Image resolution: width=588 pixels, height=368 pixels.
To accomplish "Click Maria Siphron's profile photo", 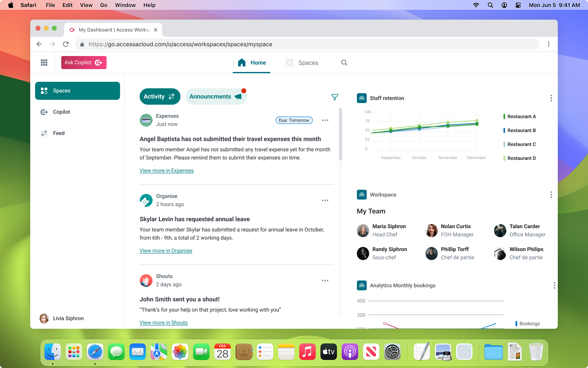I will tap(363, 231).
